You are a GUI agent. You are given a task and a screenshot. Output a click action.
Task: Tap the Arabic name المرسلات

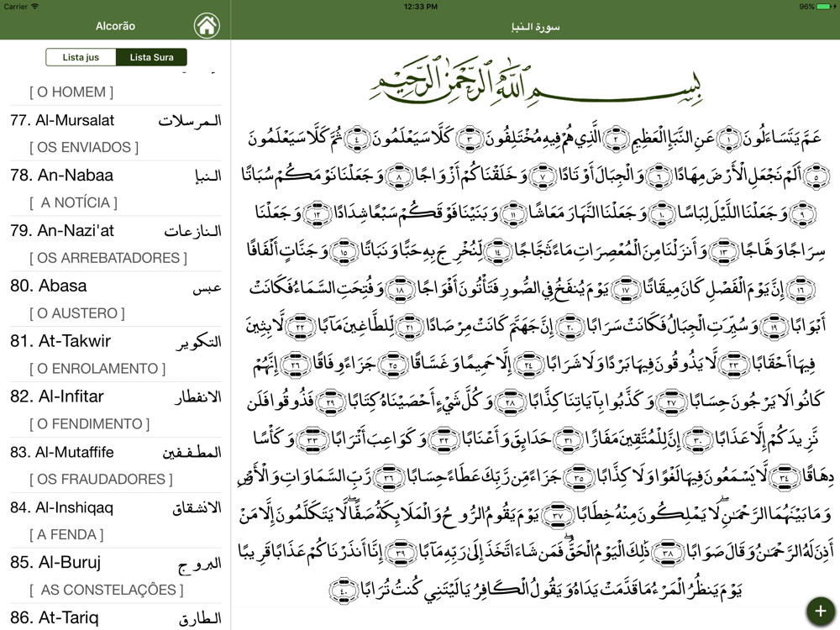190,120
